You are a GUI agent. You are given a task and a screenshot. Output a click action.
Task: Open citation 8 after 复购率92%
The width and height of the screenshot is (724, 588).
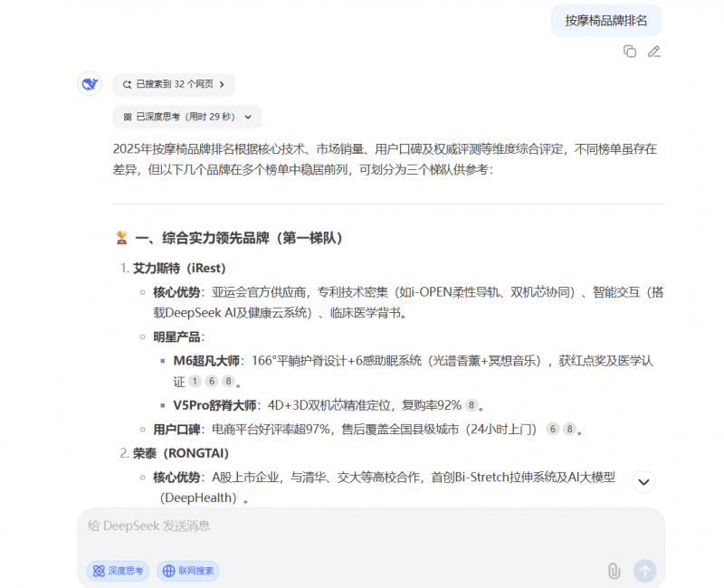point(470,404)
